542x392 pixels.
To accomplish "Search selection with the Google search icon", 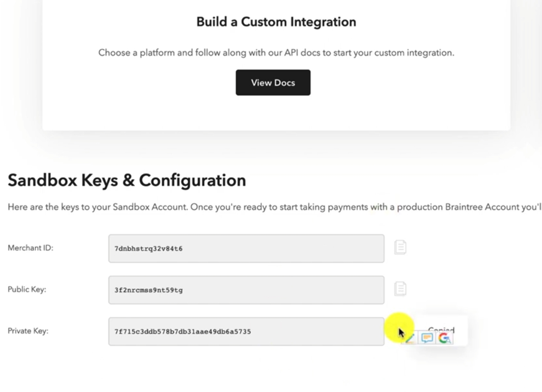I will point(444,338).
